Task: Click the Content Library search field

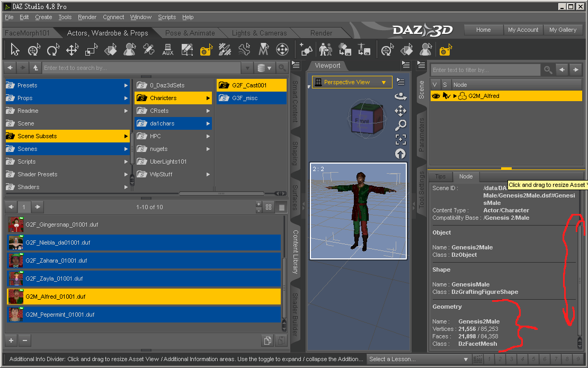Action: [x=141, y=68]
